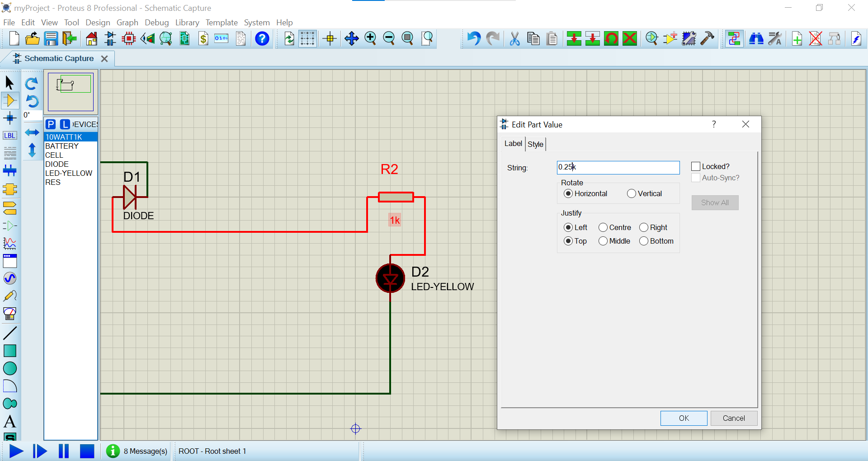Click the String input field
Viewport: 868px width, 461px height.
[618, 167]
